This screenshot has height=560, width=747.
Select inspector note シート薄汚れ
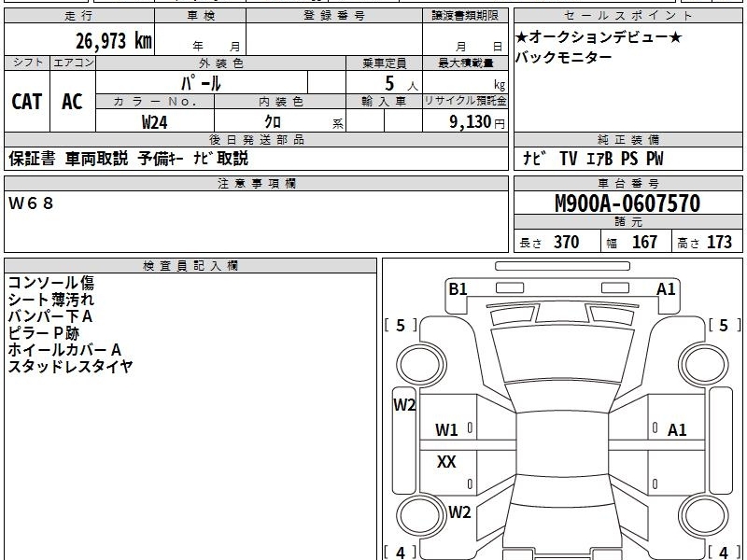[51, 300]
